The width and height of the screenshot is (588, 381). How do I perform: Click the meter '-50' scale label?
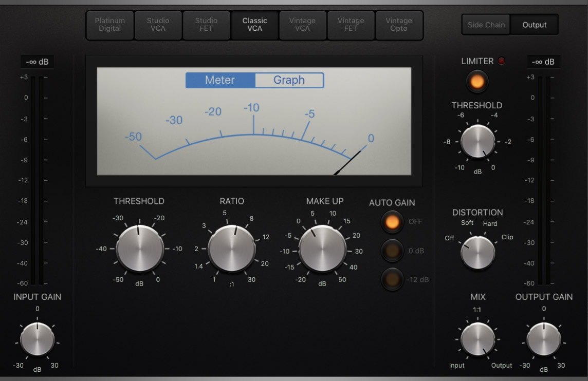click(x=133, y=137)
